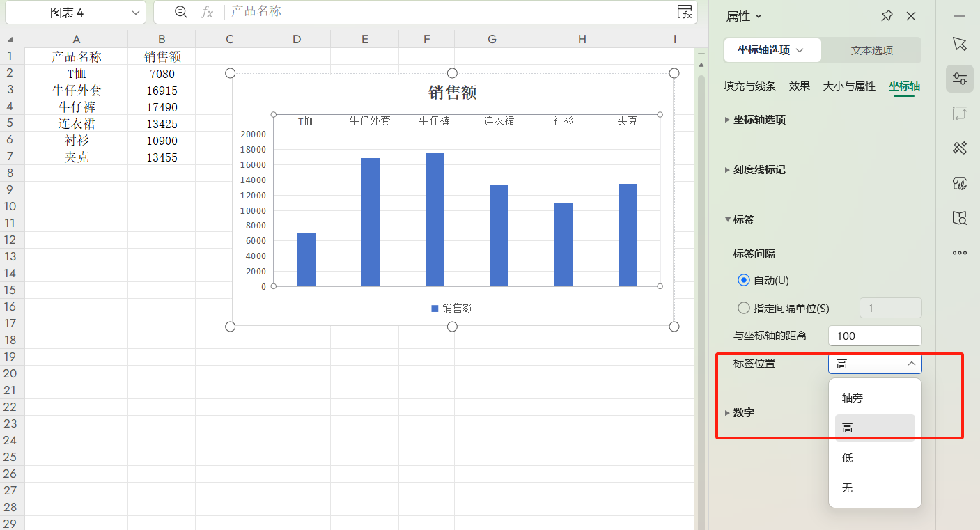Open the smart beautify wand icon
Viewport: 980px width, 530px height.
tap(959, 148)
